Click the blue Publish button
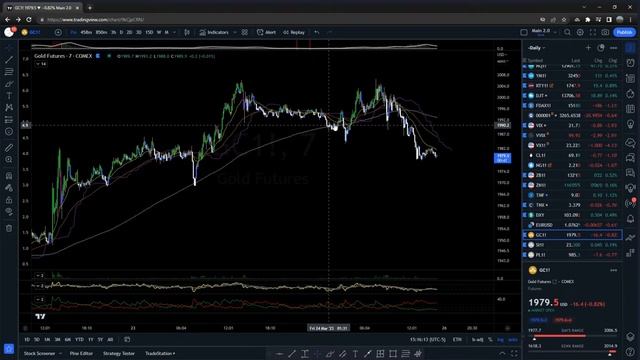 coord(624,32)
